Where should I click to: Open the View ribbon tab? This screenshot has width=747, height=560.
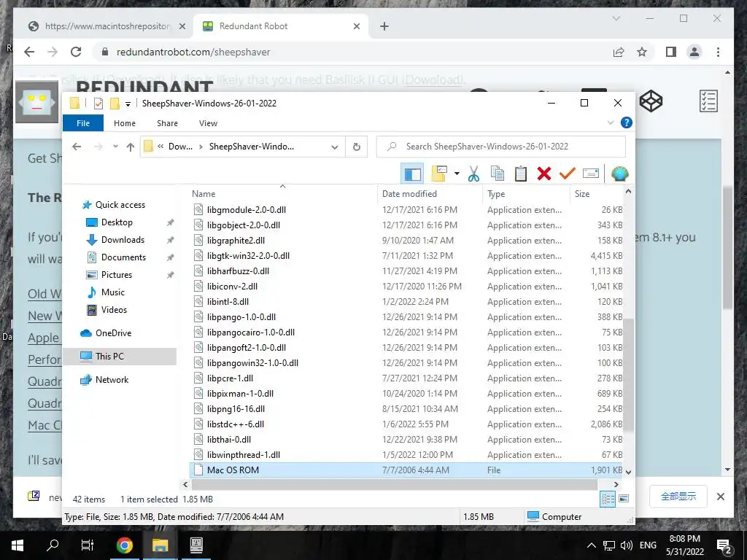tap(208, 122)
